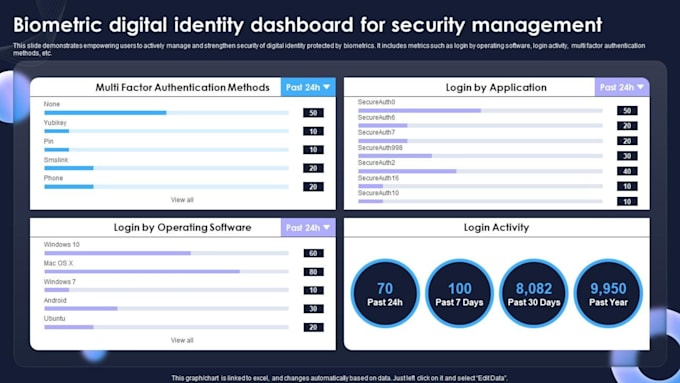Image resolution: width=680 pixels, height=383 pixels.
Task: Click the 30 value badge for SecureAuth998
Action: [627, 156]
